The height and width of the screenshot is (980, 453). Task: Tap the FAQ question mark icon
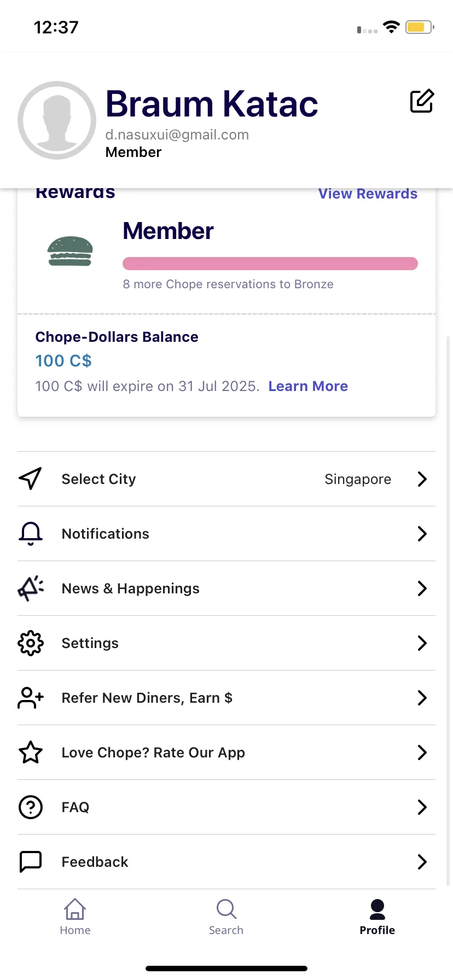coord(31,807)
